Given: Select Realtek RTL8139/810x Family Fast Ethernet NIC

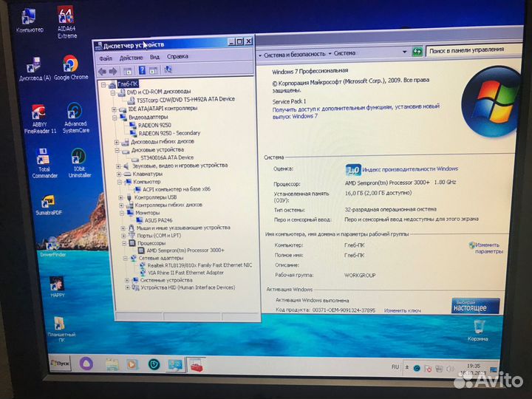Looking at the screenshot, I should 199,265.
